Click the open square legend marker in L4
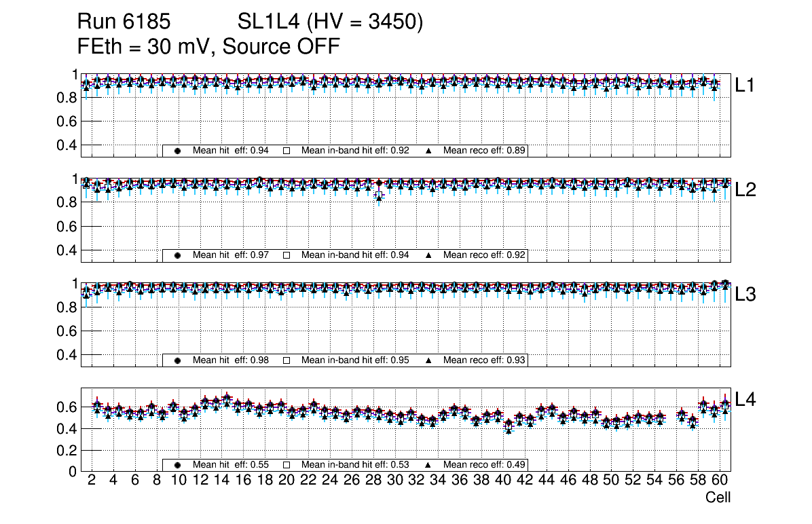 (x=286, y=465)
